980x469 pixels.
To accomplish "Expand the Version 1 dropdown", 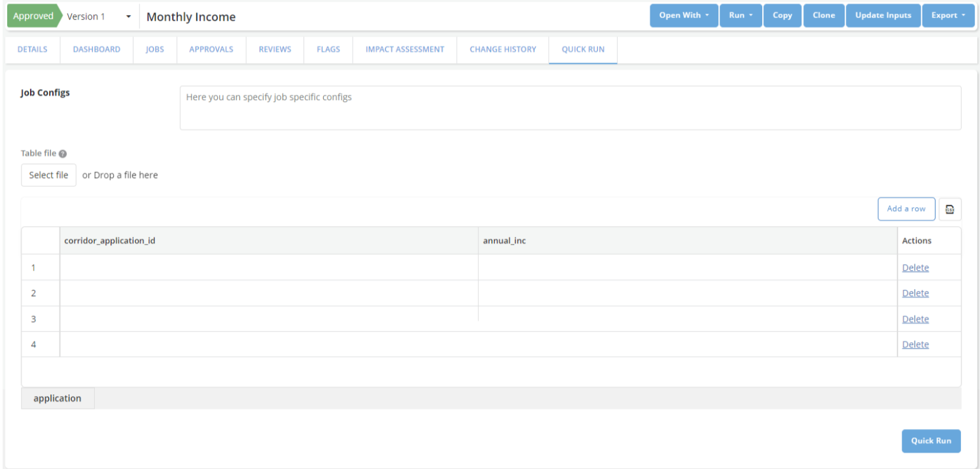I will (x=128, y=16).
